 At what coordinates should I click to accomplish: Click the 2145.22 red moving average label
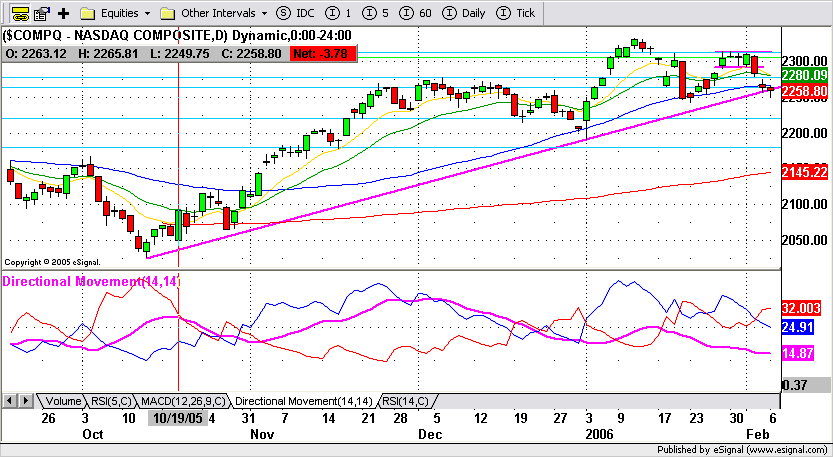pos(804,172)
